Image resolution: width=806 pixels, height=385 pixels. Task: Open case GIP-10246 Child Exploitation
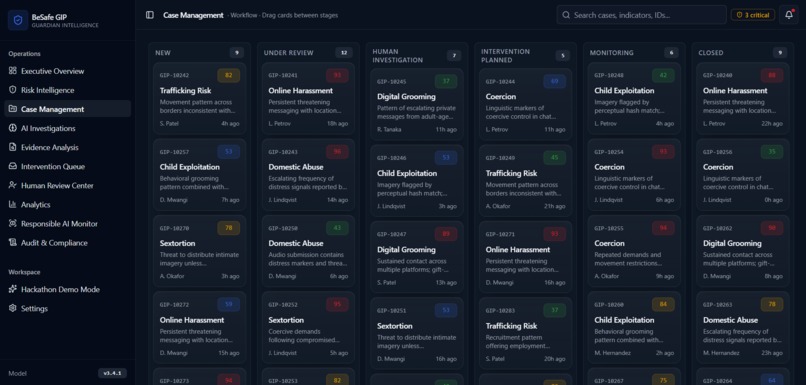[417, 181]
